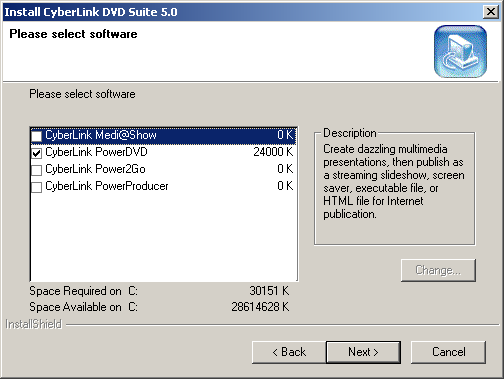Screen dimensions: 504x379
Task: Tick the CyberLink PowerProducer checkbox
Action: (x=36, y=187)
